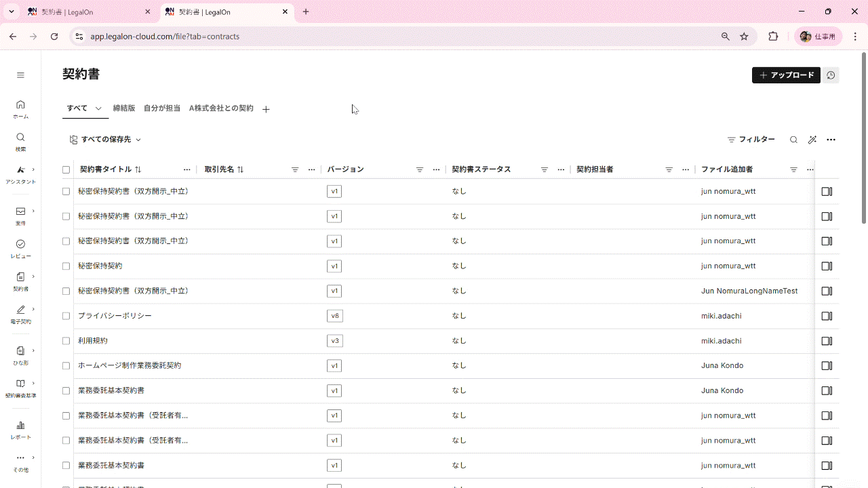Open the 電子契約 sidebar icon
Image resolution: width=868 pixels, height=488 pixels.
coord(20,313)
